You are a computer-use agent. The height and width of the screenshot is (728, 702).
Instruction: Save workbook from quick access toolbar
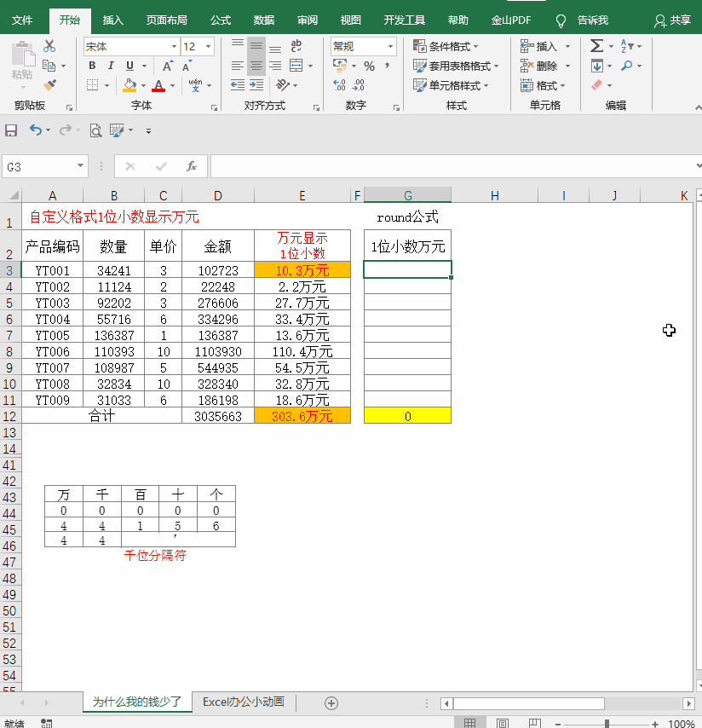point(11,130)
